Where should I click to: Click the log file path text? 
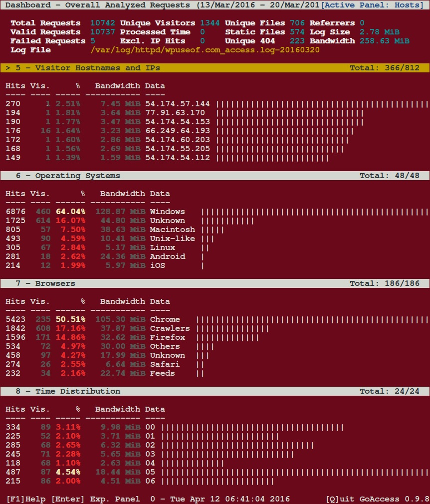[205, 50]
